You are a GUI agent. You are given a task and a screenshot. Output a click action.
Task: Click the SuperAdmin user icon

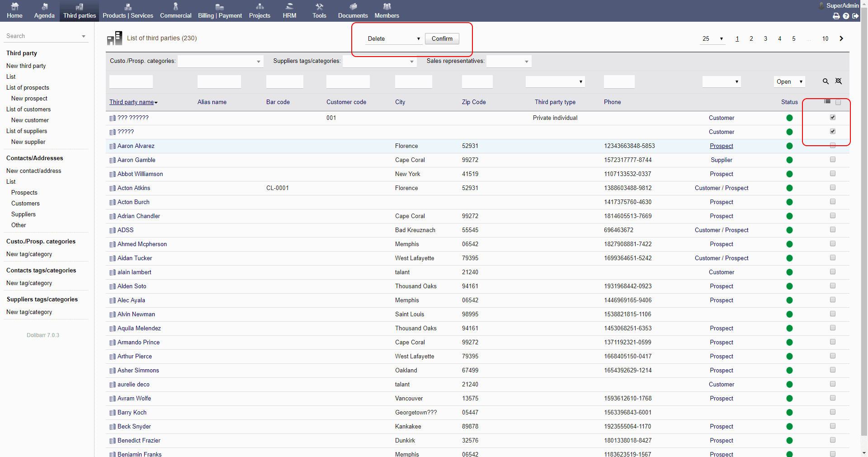pos(821,6)
